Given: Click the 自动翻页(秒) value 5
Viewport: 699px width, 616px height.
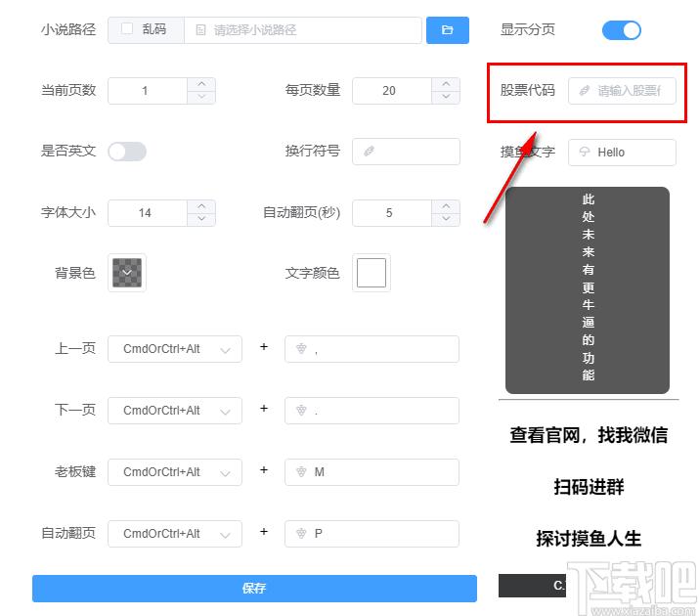Looking at the screenshot, I should pos(389,213).
